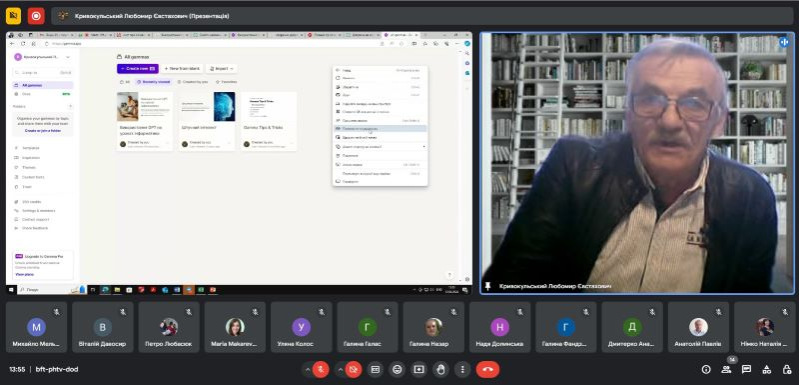Open Inspiration in Gamma sidebar
This screenshot has width=799, height=385.
31,157
